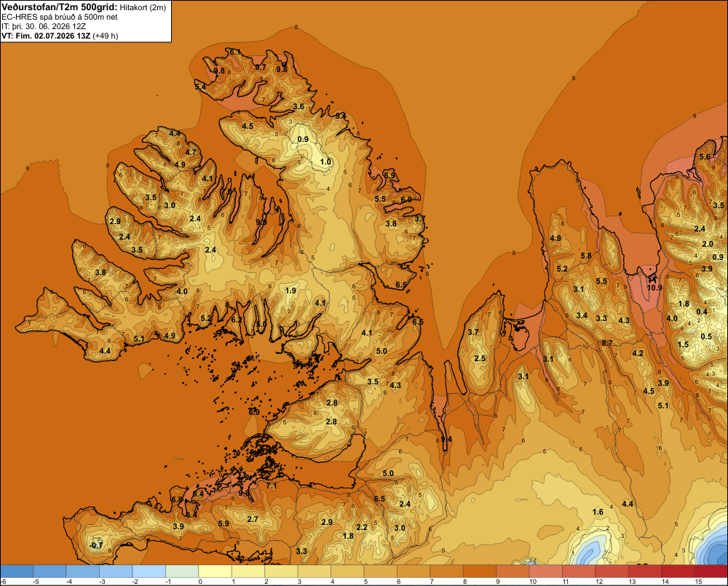
Task: Click the 6.2 temperature value
Action: click(x=237, y=320)
